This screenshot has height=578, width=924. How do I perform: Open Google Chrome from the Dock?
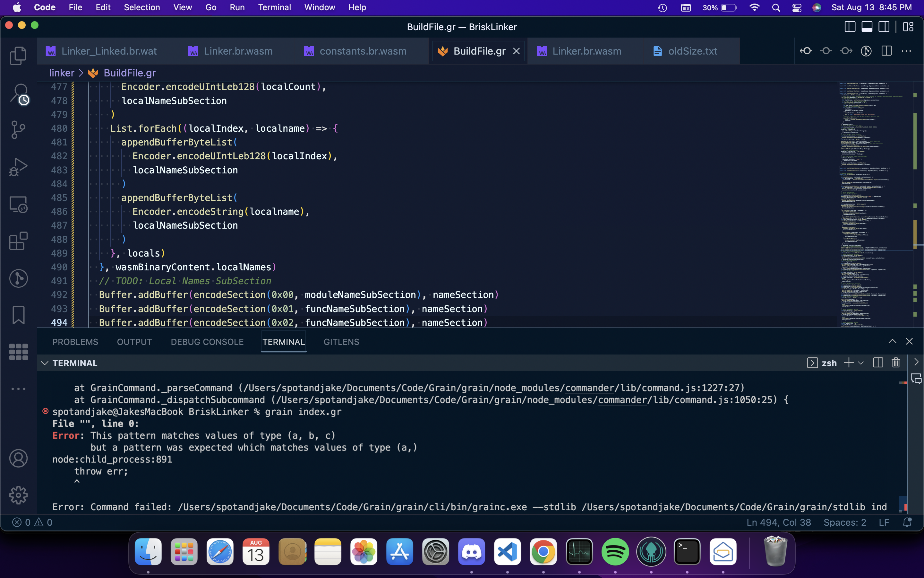(543, 552)
